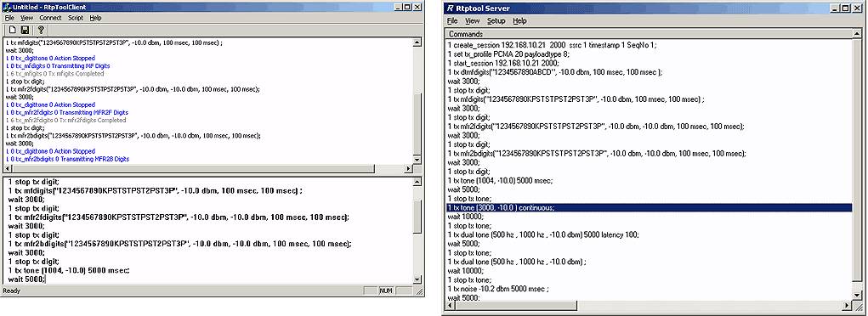Click scroll-down arrow of RtpToolClient log pane
This screenshot has height=316, width=868.
tap(417, 160)
